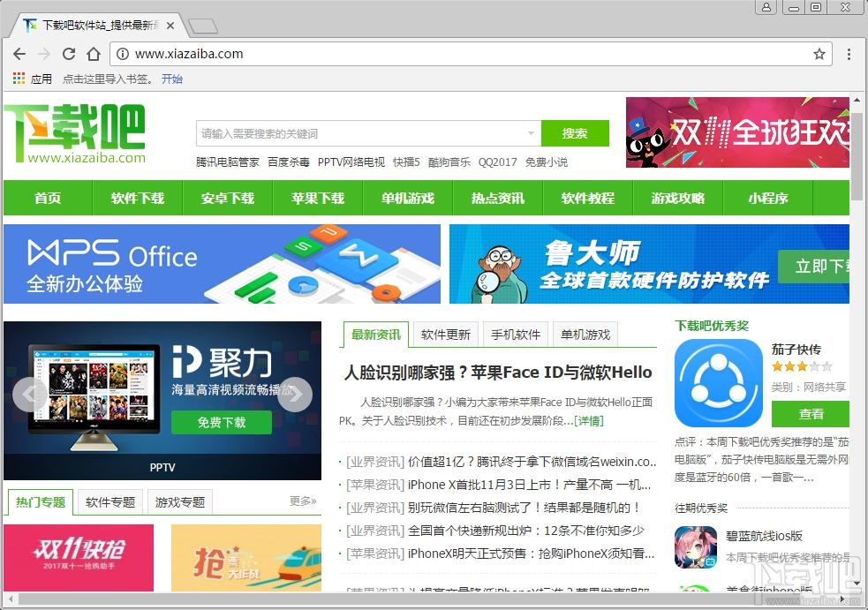Open the 苹果下载 navigation item
Viewport: 868px width, 610px height.
click(318, 198)
